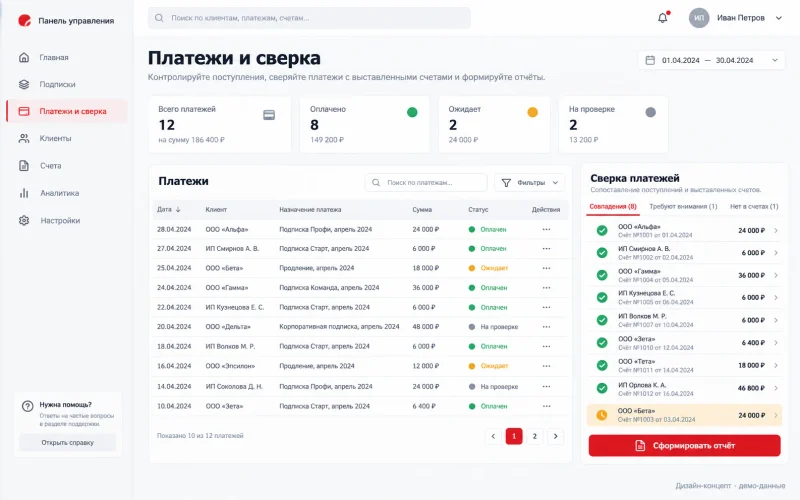
Task: Click ИП Волков М. Р. in payments table
Action: point(231,346)
